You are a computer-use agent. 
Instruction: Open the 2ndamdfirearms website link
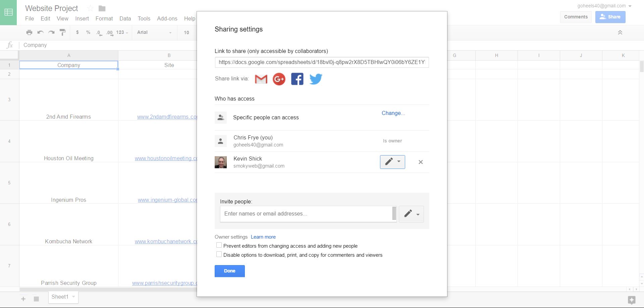[x=167, y=117]
